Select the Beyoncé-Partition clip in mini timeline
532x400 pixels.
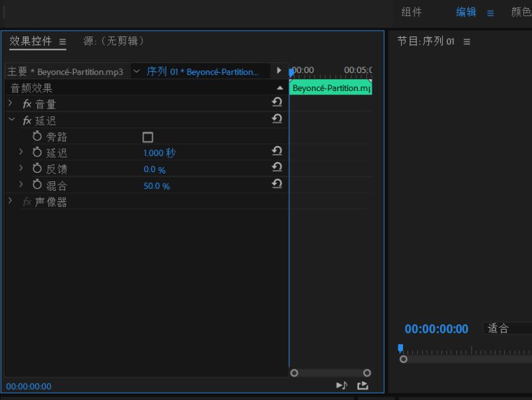[x=331, y=88]
